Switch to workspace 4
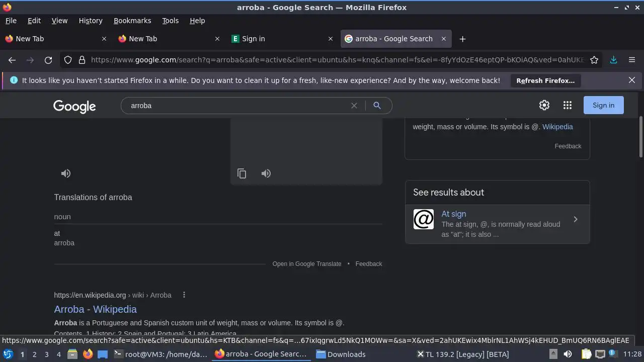Image resolution: width=644 pixels, height=362 pixels. point(58,354)
